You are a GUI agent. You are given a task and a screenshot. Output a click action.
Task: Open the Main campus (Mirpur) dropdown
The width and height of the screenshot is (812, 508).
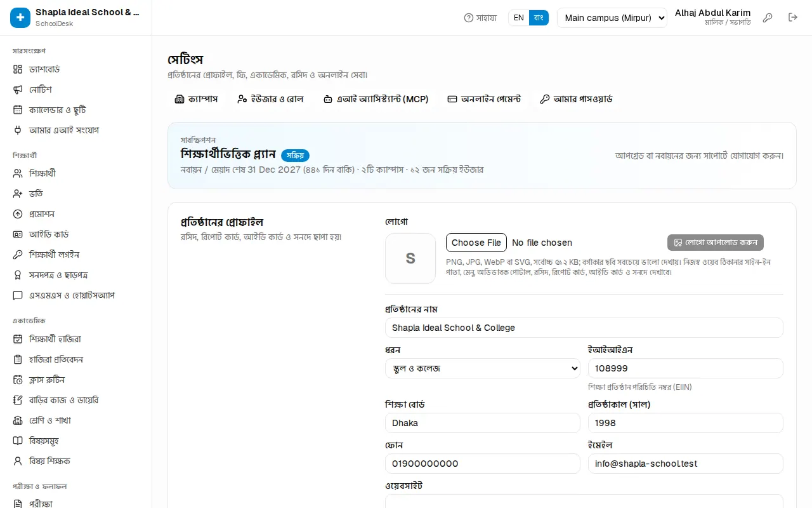(612, 18)
